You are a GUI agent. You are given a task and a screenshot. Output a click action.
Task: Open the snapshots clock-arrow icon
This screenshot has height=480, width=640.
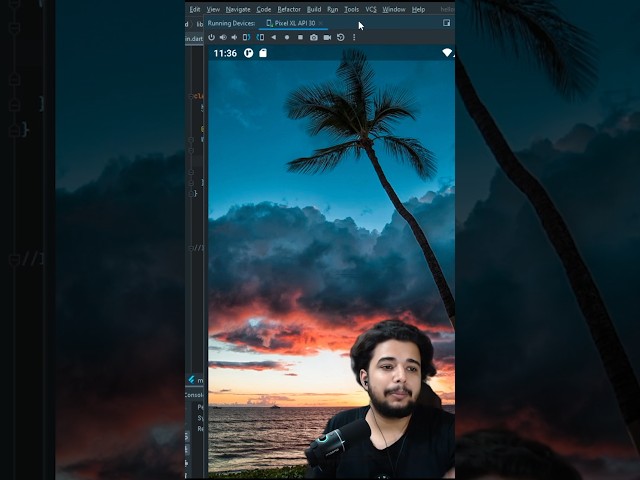[341, 37]
